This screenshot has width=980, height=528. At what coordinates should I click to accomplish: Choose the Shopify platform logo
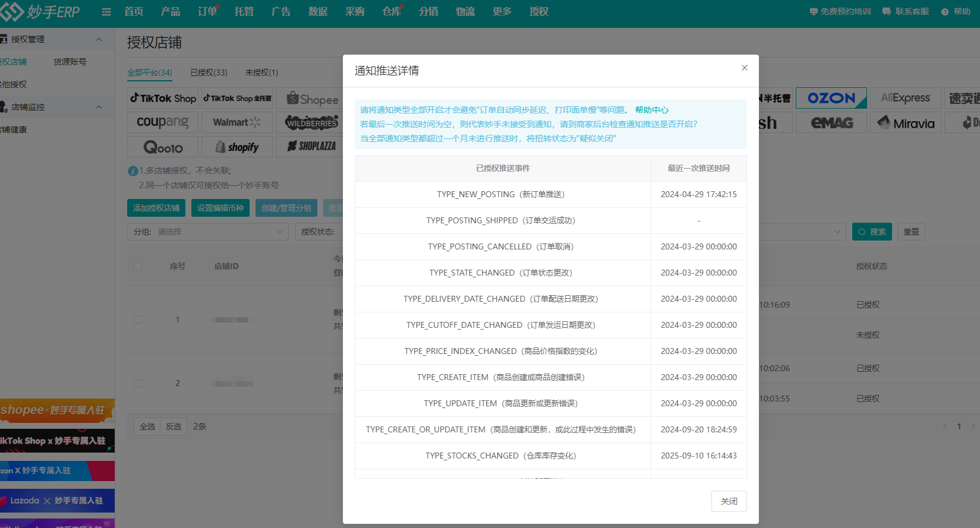click(x=237, y=147)
